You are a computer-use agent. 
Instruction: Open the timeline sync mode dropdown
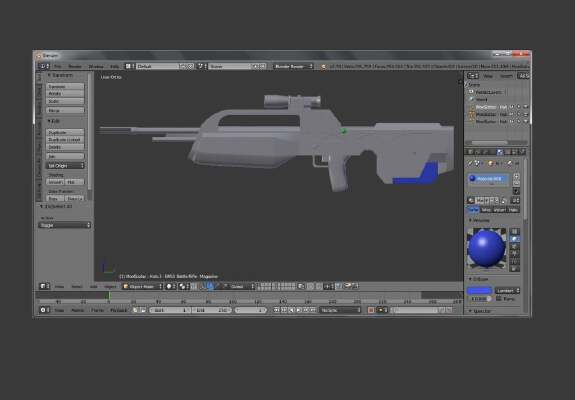tap(341, 310)
